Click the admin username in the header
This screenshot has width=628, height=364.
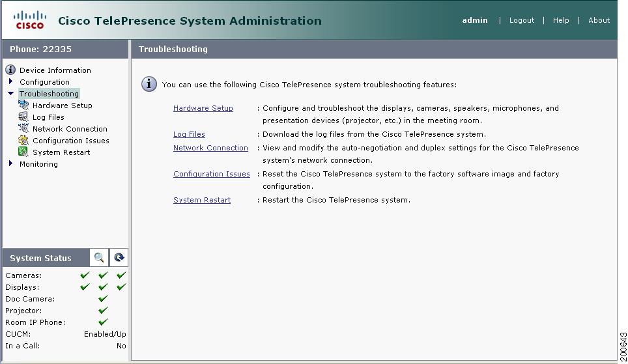coord(475,20)
